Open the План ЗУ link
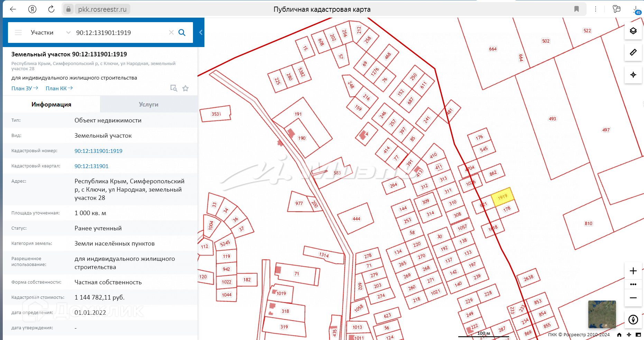 tap(25, 89)
